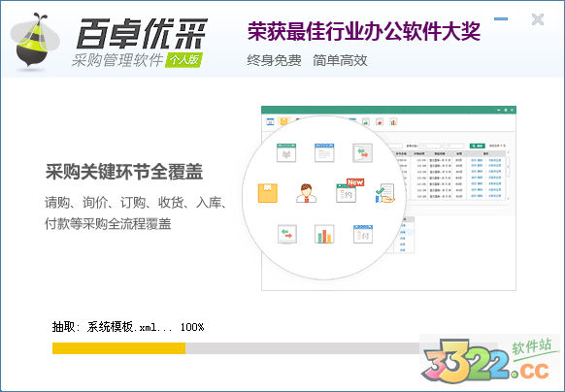Click the green 个人版 badge

(184, 60)
